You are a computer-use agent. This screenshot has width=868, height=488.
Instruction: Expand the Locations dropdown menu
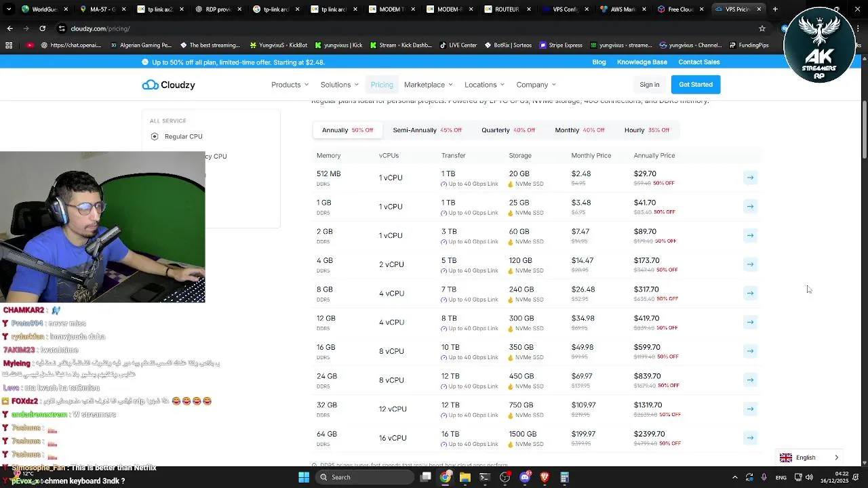coord(484,85)
